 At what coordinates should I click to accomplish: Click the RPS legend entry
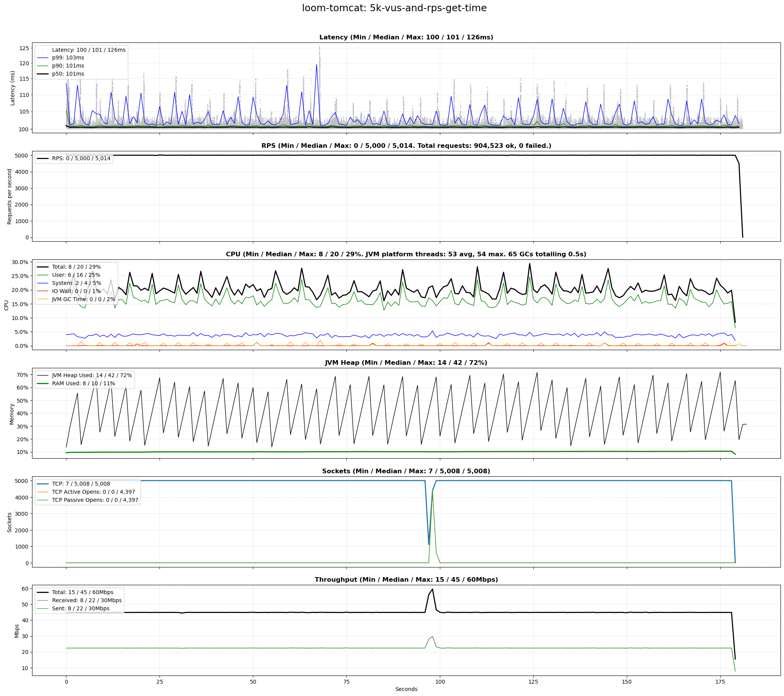[x=81, y=159]
